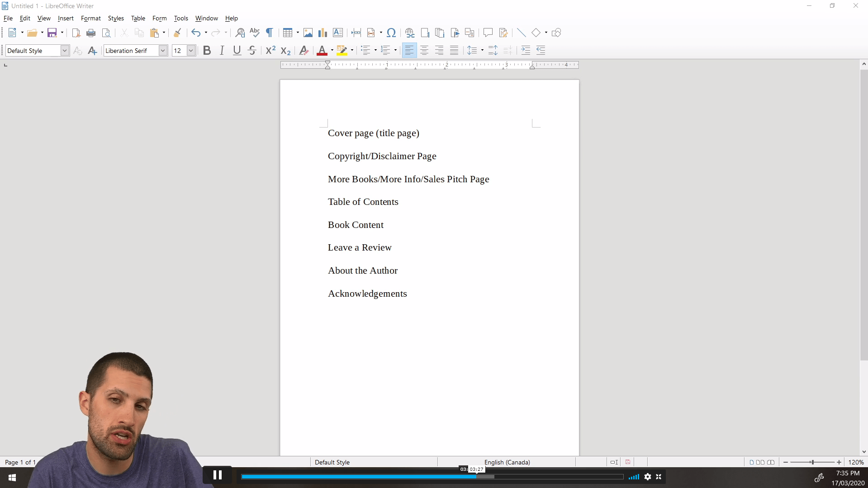Open the Table menu
This screenshot has width=868, height=488.
(x=138, y=18)
